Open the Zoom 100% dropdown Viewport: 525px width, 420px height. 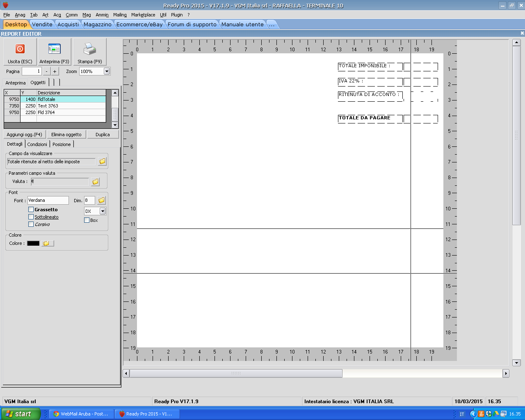107,71
